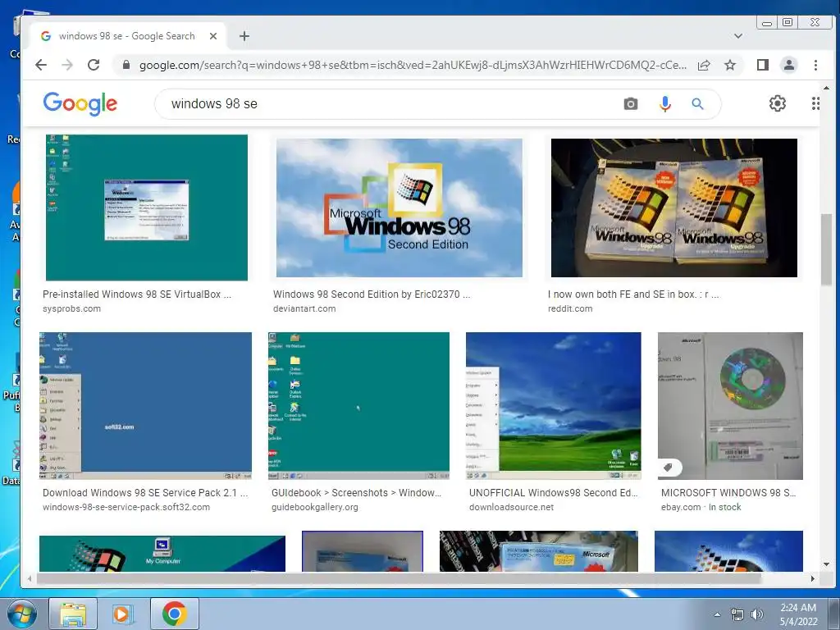Open the boxed Windows 98 reddit photo

pos(674,208)
